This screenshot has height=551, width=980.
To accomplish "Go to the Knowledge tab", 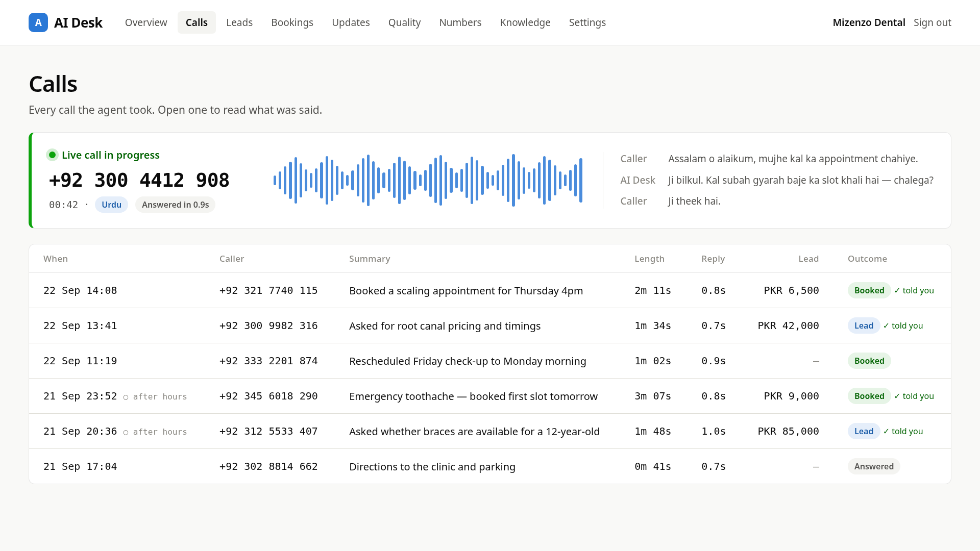I will 525,22.
